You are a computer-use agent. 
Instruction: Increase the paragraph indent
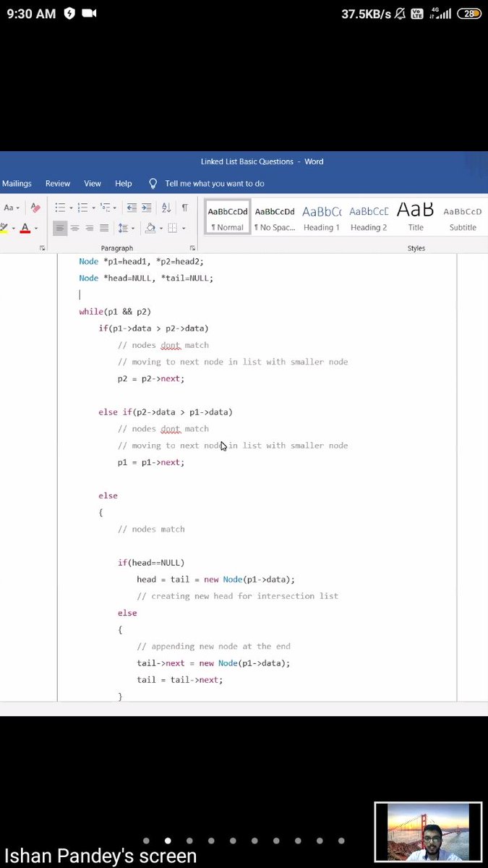pos(147,208)
